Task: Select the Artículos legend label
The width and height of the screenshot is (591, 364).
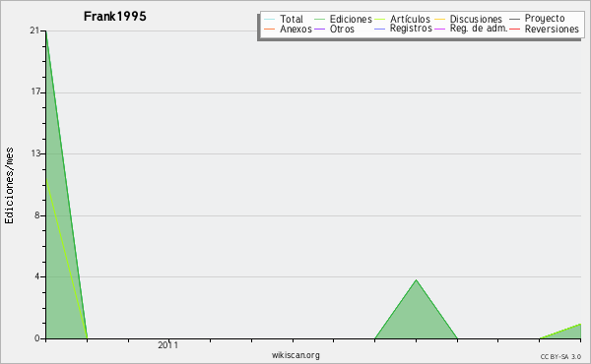Action: pyautogui.click(x=410, y=19)
